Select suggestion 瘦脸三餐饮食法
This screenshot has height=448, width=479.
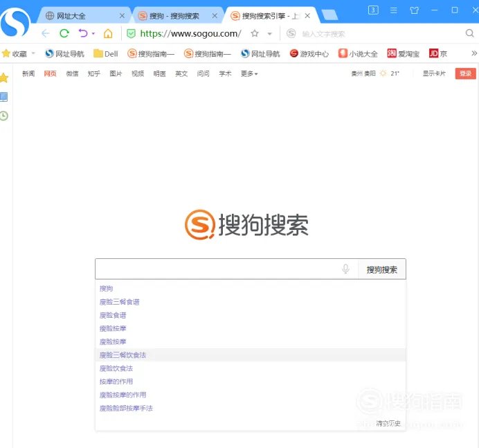tap(123, 355)
